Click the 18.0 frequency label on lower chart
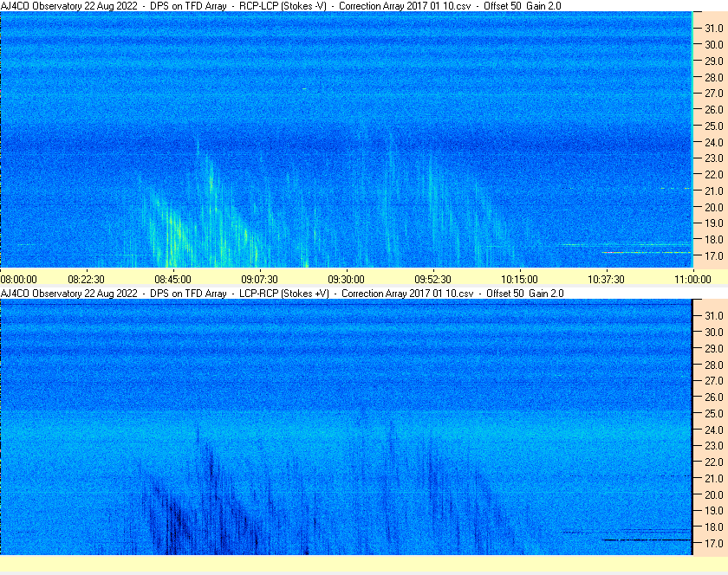 click(x=714, y=527)
